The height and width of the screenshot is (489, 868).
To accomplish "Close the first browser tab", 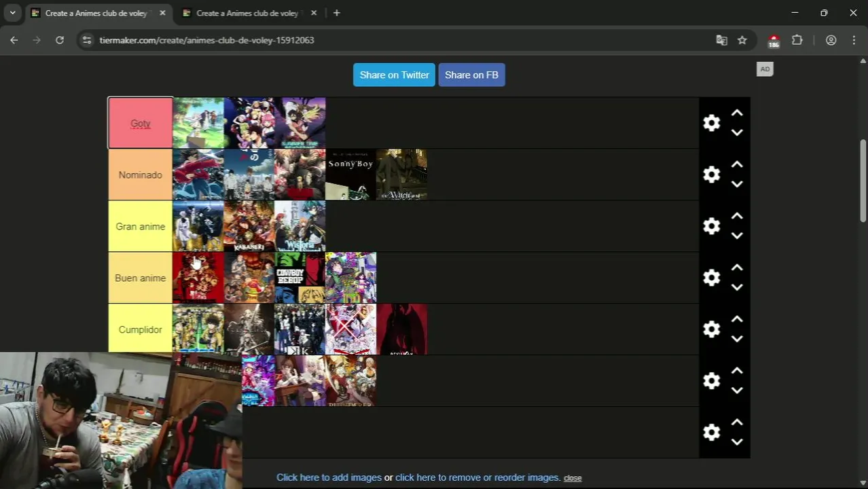I will coord(162,13).
